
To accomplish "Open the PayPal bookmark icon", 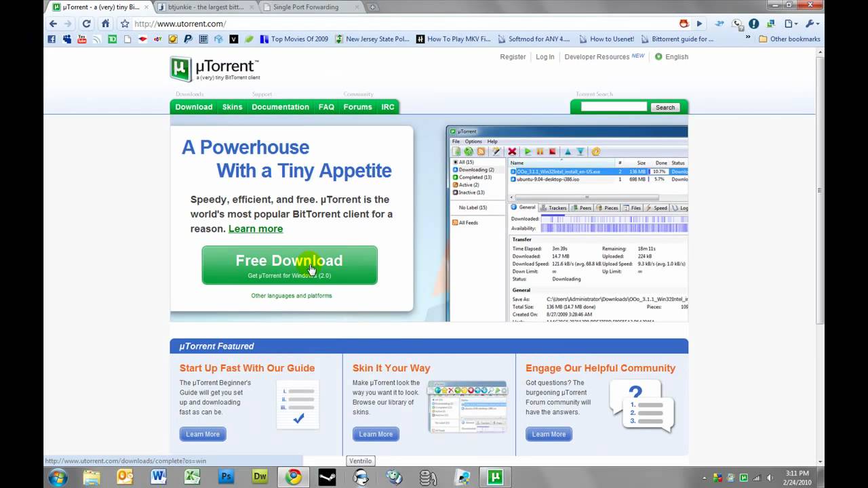I will pyautogui.click(x=188, y=39).
